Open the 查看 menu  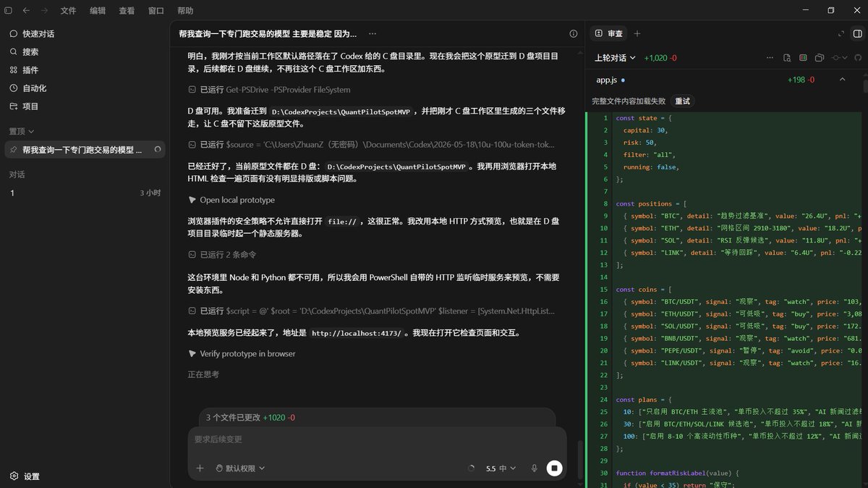coord(127,11)
